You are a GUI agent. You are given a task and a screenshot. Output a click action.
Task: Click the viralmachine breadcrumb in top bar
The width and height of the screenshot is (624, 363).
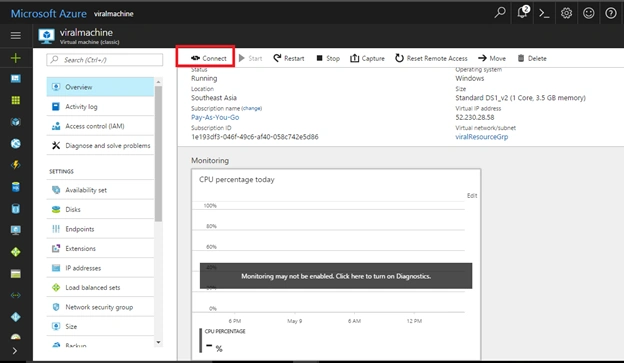pos(113,14)
